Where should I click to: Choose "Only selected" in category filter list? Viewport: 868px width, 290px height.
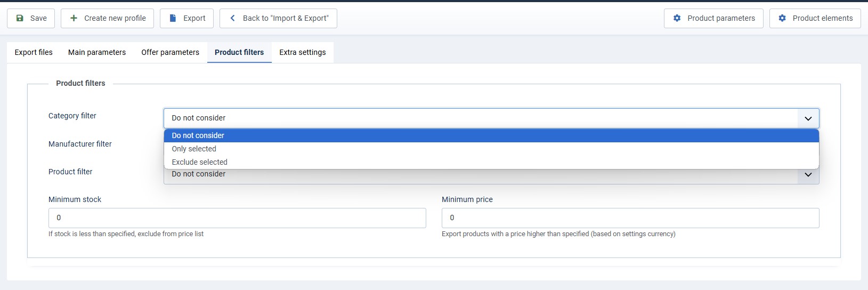(x=491, y=149)
